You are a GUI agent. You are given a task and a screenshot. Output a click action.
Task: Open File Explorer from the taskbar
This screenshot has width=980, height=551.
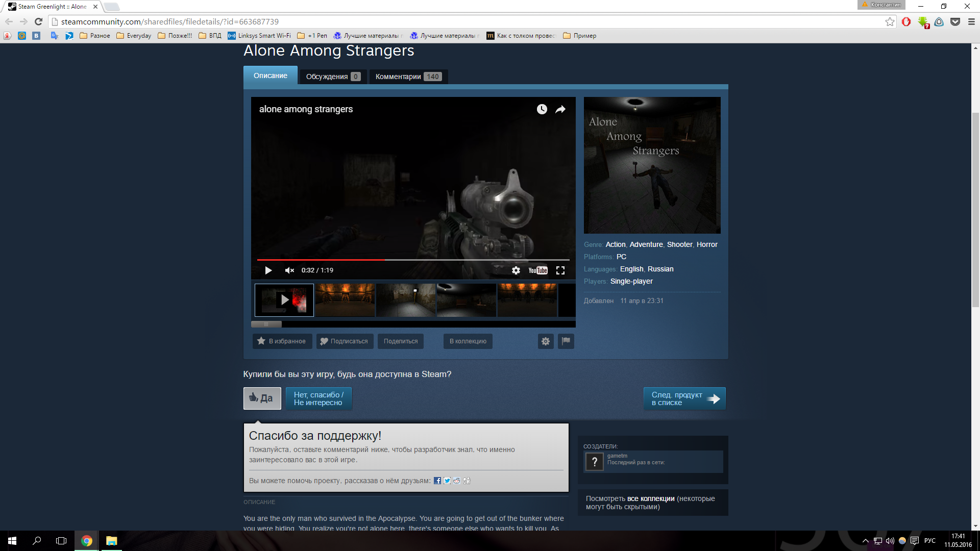coord(111,541)
